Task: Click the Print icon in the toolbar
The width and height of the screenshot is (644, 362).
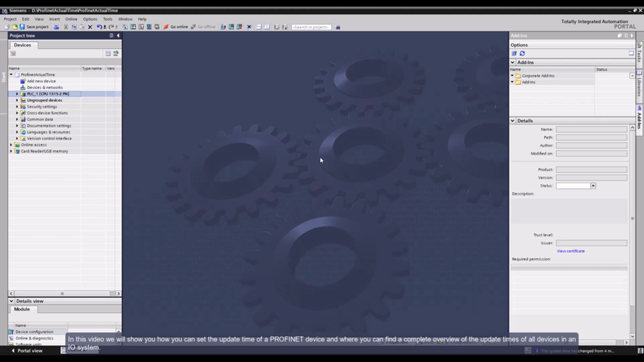Action: click(56, 27)
